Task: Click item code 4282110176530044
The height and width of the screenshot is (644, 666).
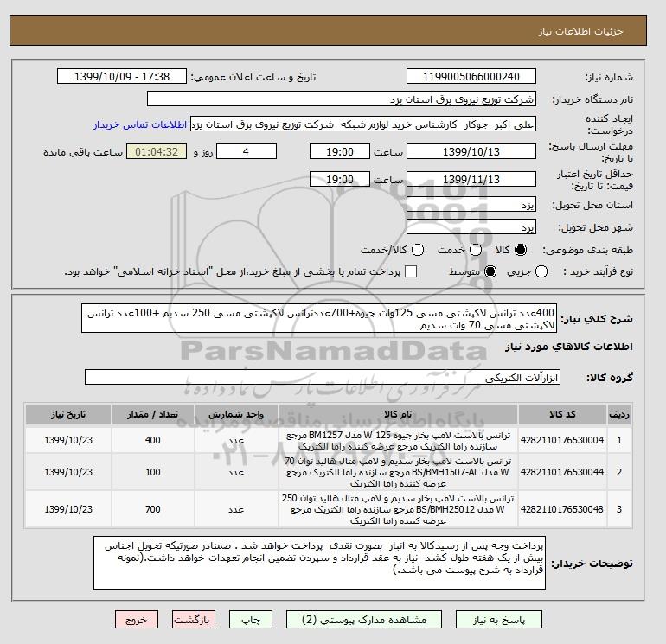Action: pyautogui.click(x=562, y=472)
